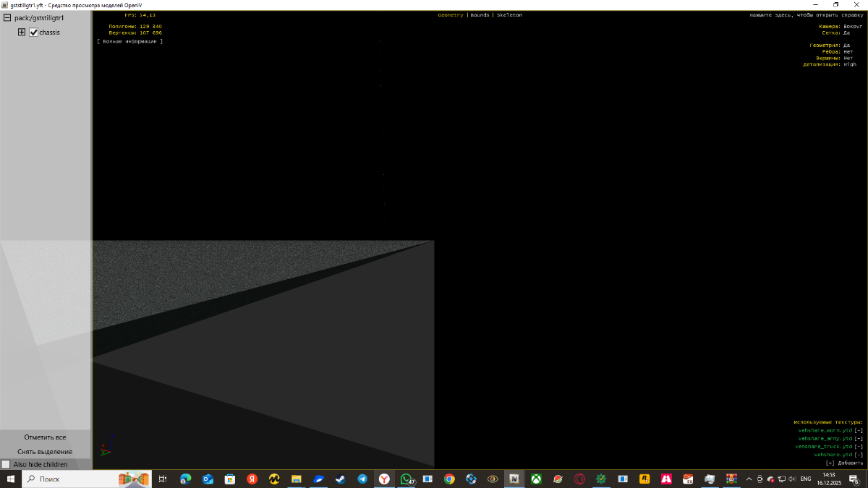This screenshot has height=488, width=868.
Task: Open WinRAR from the taskbar
Action: pyautogui.click(x=731, y=479)
